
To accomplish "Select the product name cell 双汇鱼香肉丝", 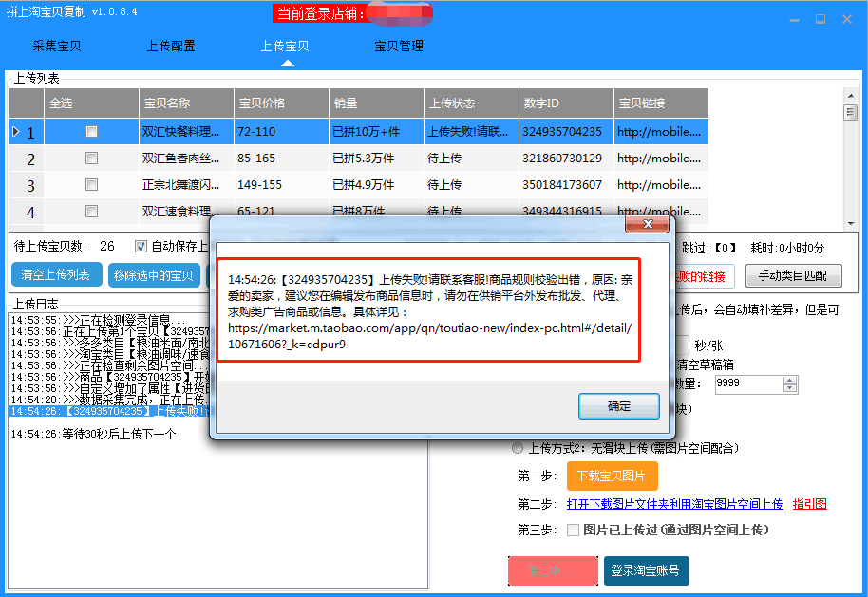I will coord(186,159).
